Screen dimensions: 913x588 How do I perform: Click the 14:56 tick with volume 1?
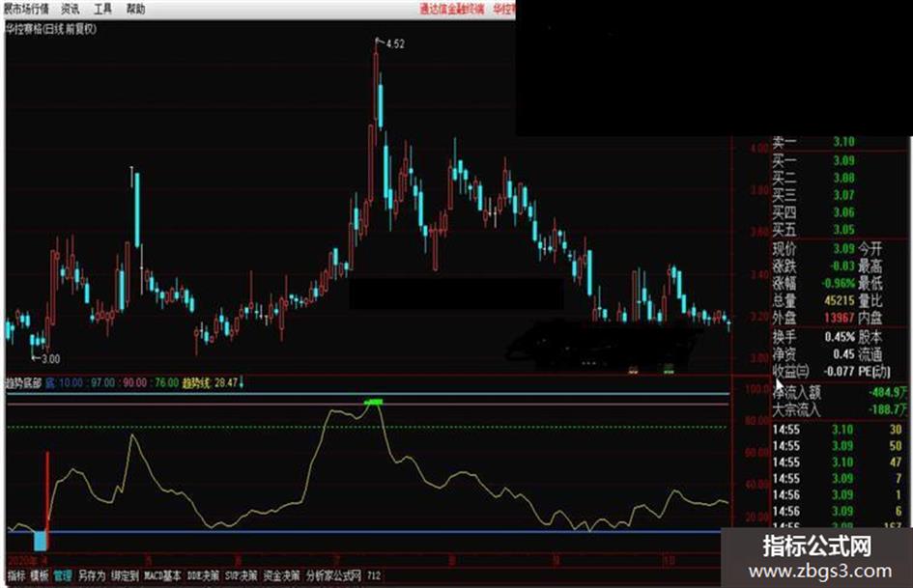(x=837, y=495)
